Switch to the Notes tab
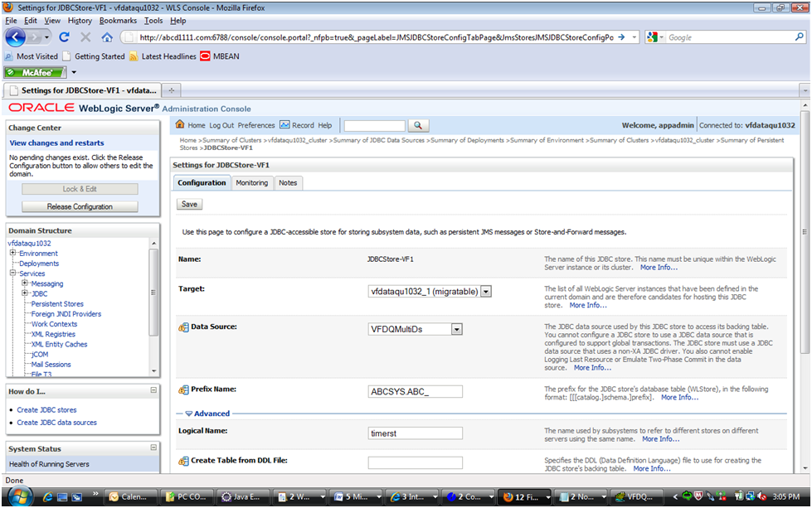 288,182
